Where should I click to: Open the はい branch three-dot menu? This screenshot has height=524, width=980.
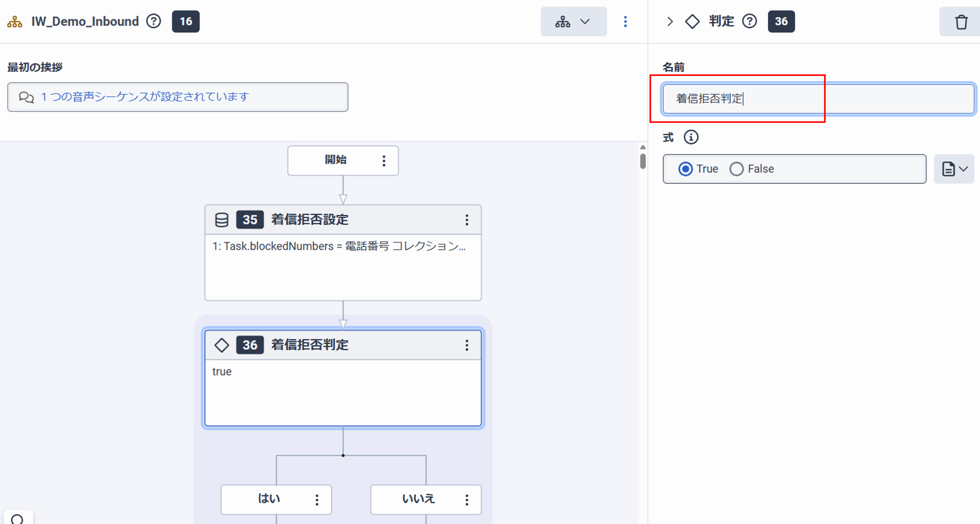(317, 499)
